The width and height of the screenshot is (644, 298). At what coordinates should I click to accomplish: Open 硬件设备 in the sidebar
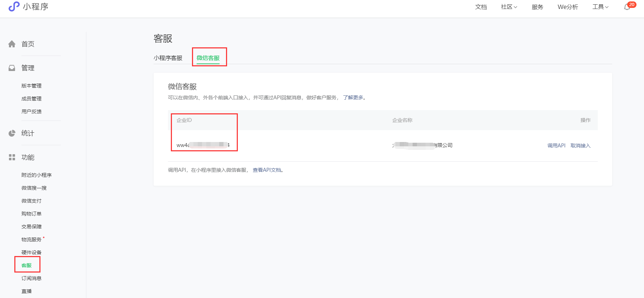(x=32, y=252)
